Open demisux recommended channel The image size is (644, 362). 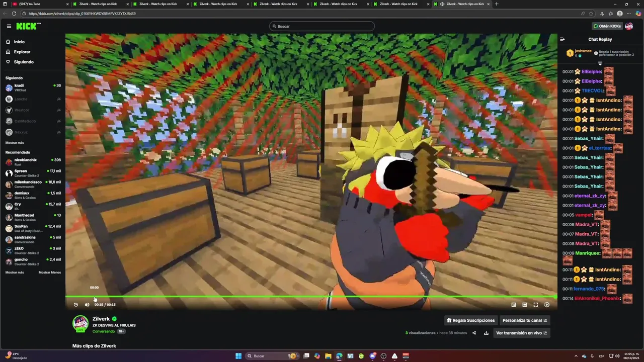[33, 195]
